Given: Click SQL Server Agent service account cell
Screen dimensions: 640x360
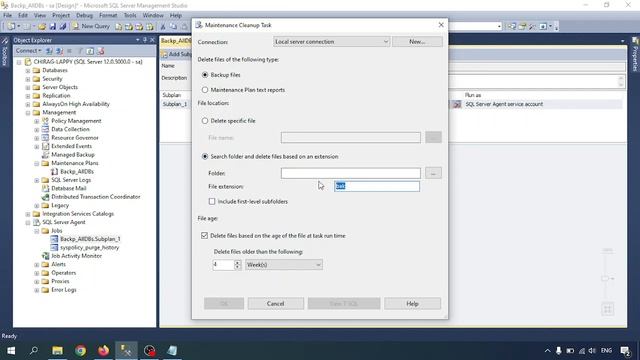Looking at the screenshot, I should [x=504, y=104].
